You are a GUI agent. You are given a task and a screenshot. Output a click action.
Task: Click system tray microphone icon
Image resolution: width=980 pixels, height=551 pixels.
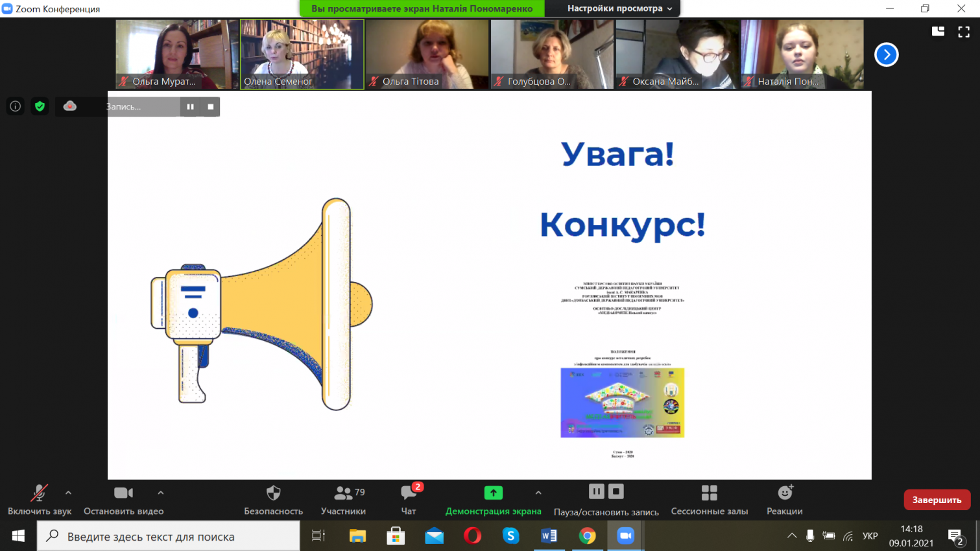pos(810,536)
